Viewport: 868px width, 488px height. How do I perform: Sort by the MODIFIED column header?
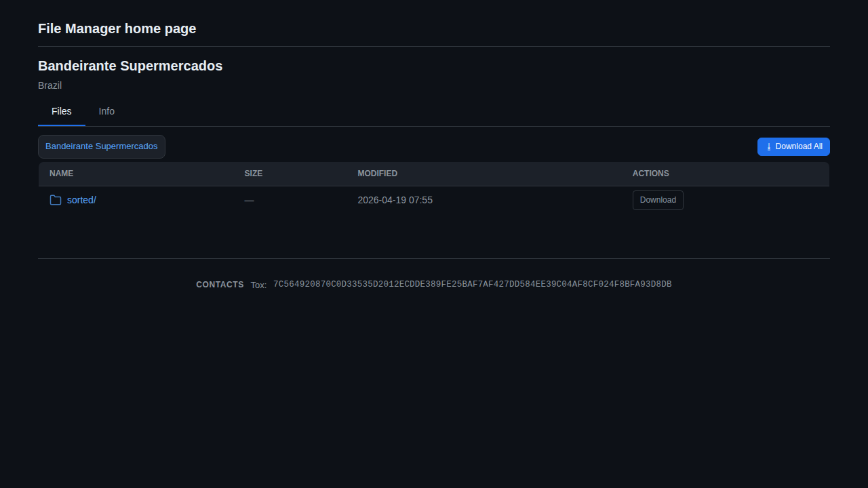click(378, 174)
